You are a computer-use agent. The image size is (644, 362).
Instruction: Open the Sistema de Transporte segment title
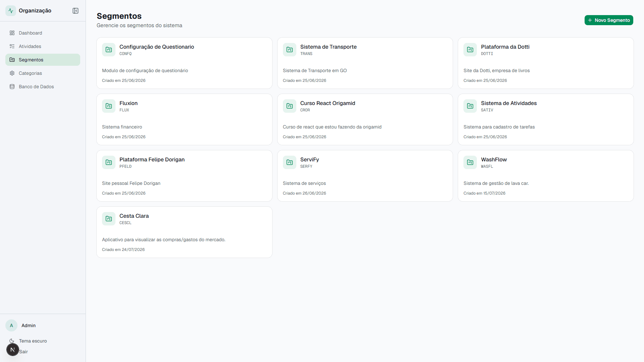(x=328, y=47)
